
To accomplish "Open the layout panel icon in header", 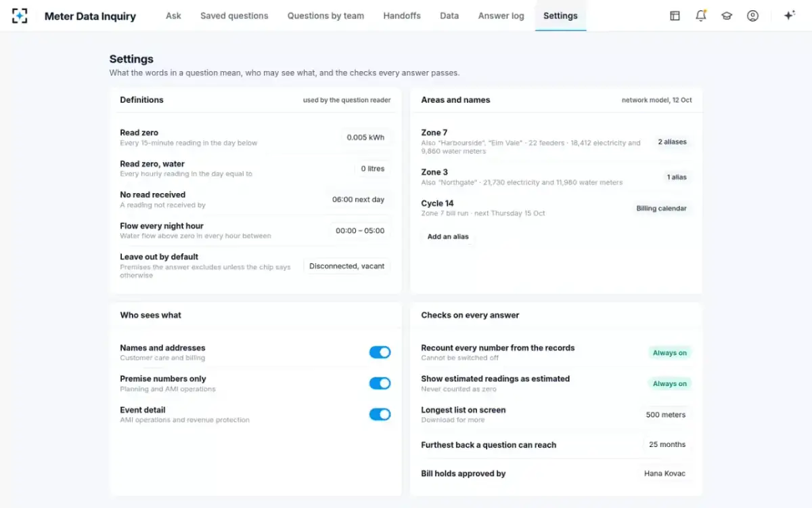I will pyautogui.click(x=675, y=16).
